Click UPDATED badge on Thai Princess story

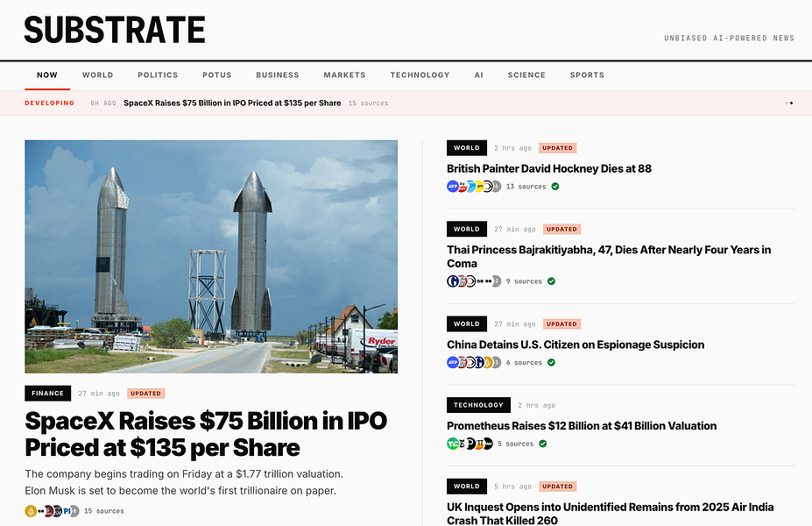coord(561,229)
